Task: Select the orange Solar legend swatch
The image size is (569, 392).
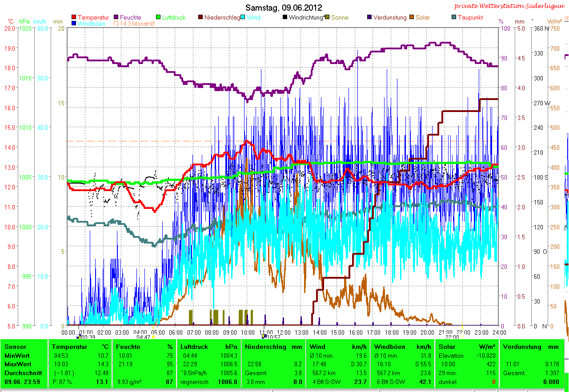Action: pyautogui.click(x=412, y=18)
